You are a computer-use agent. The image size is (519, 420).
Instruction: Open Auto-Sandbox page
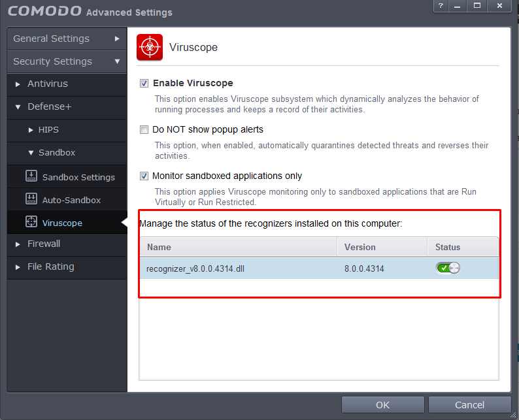(67, 199)
